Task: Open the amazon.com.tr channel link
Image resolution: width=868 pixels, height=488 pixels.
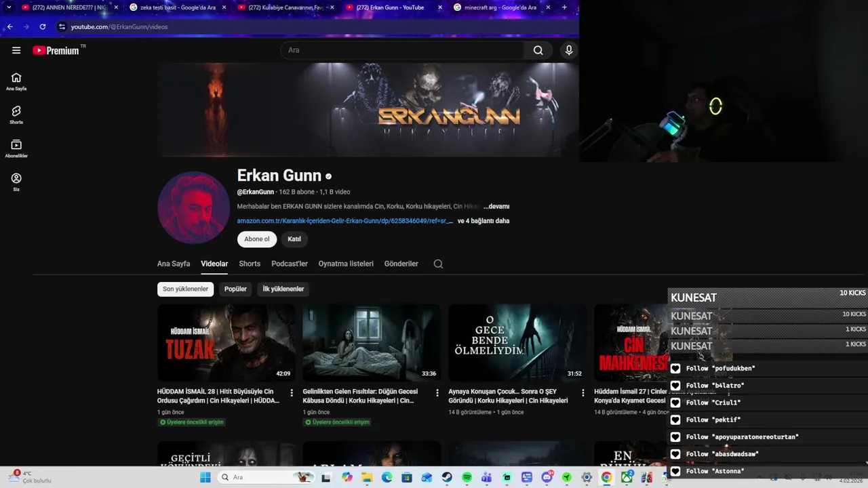Action: click(x=345, y=221)
